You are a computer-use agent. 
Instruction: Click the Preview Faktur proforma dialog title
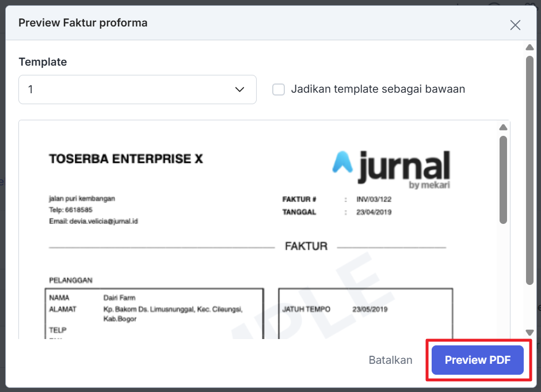83,23
